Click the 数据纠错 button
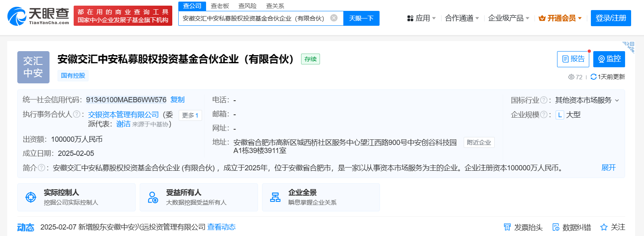Screen dimensions: 644x236 [572, 227]
